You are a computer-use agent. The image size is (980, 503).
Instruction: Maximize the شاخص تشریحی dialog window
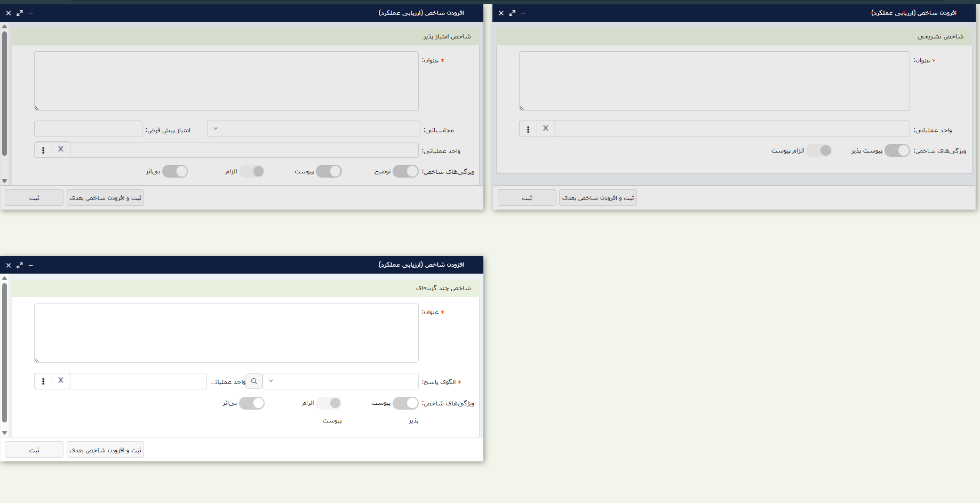512,13
